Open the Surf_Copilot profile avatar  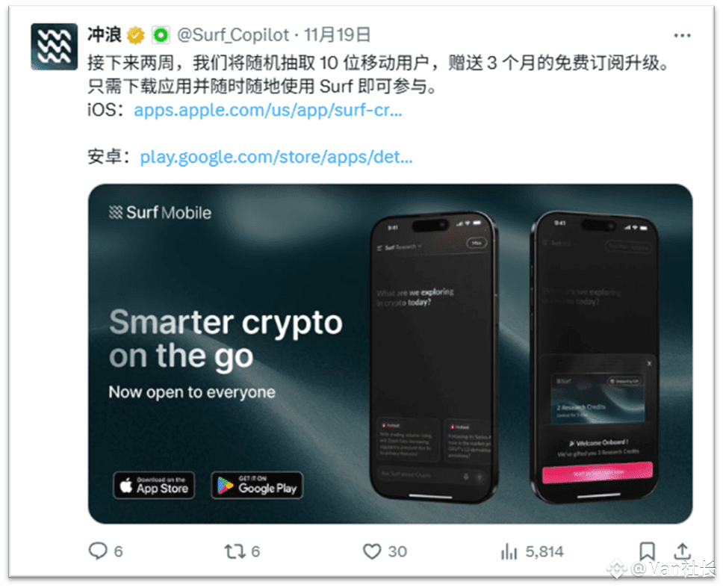(54, 46)
